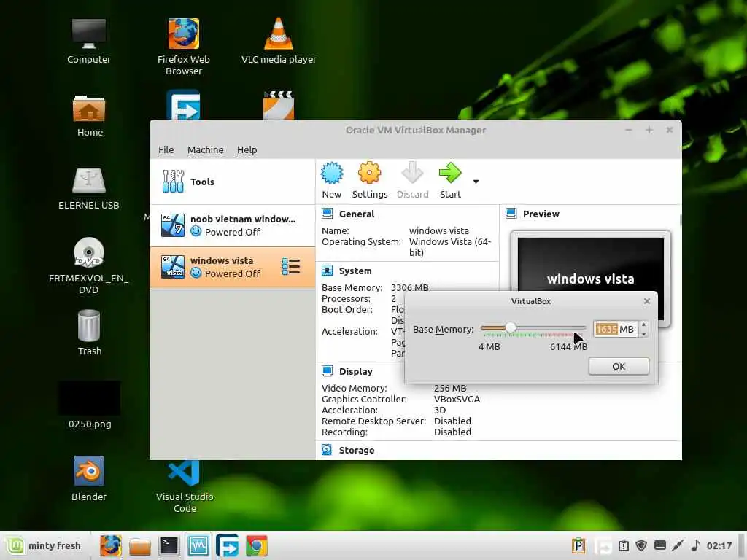
Task: Decrease Base Memory with the down stepper arrow
Action: click(x=643, y=333)
